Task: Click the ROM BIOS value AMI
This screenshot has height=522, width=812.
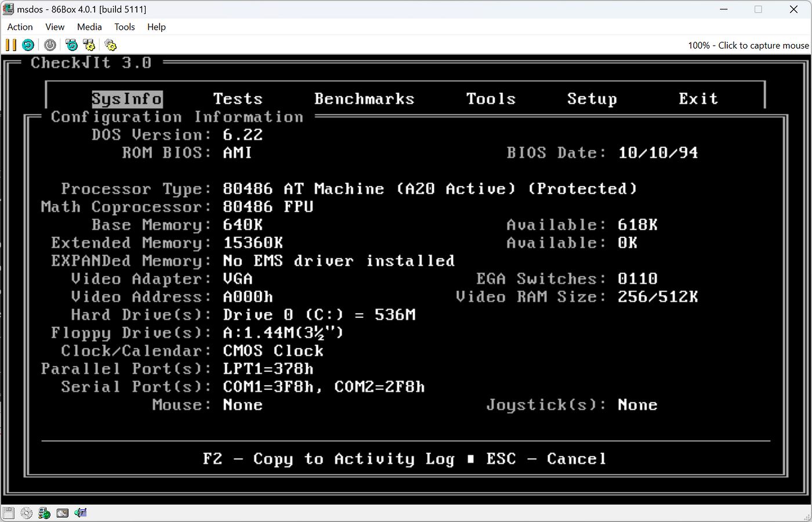Action: (x=237, y=153)
